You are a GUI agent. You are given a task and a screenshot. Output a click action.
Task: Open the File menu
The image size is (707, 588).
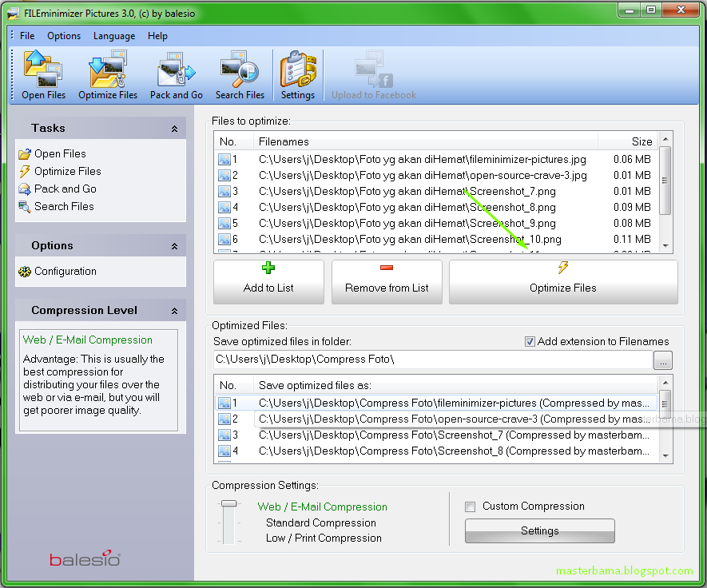tap(27, 36)
